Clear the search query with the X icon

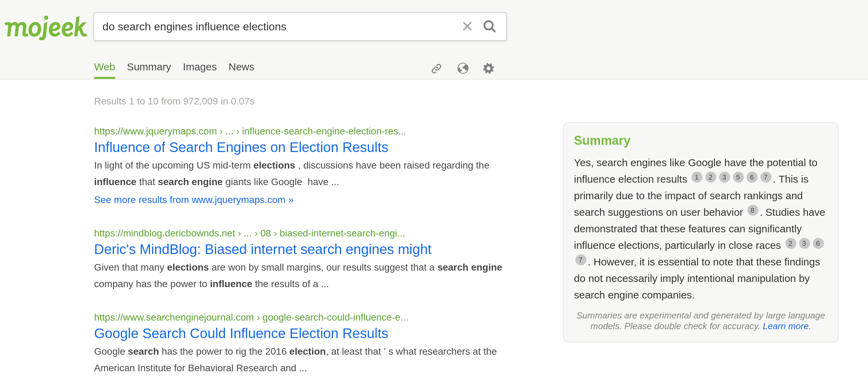[467, 26]
